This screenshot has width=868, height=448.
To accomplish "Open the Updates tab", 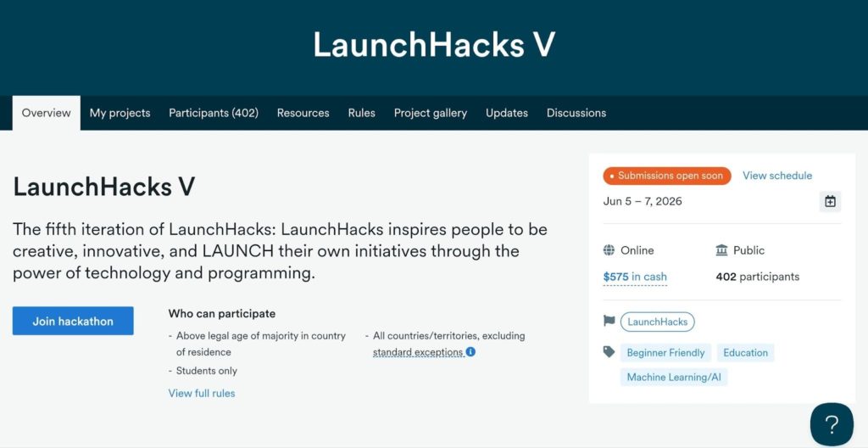I will (507, 113).
